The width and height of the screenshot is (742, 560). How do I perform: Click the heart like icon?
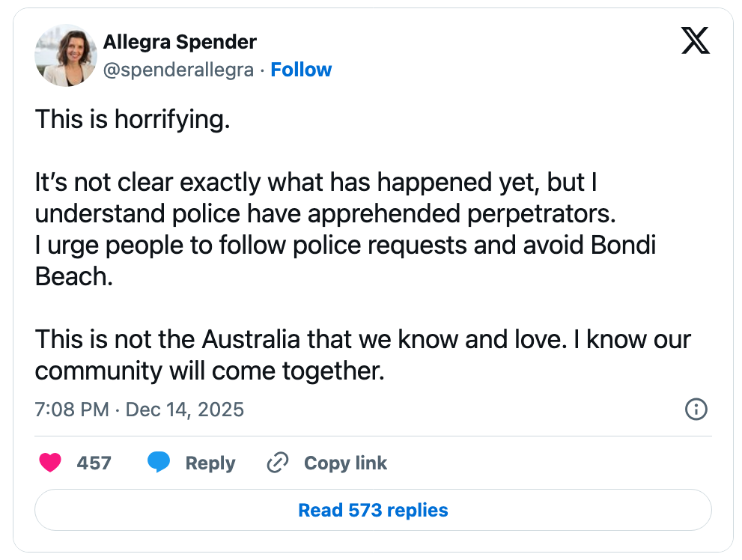(50, 463)
